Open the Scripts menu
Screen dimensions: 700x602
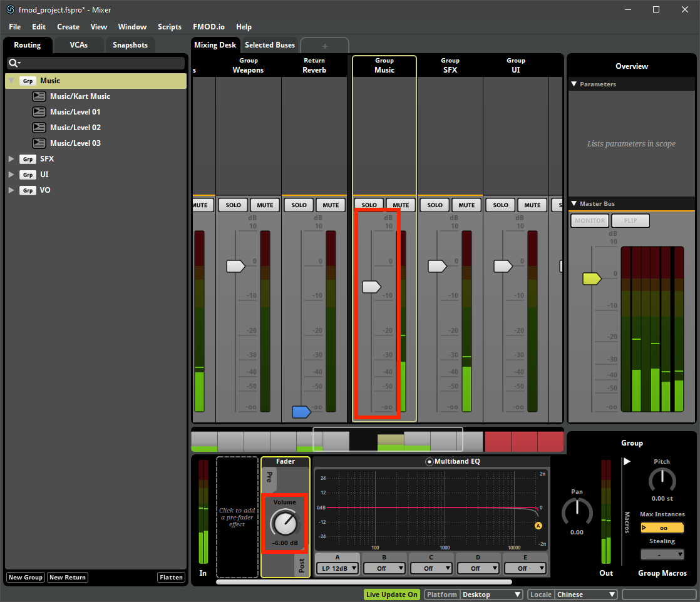(169, 27)
